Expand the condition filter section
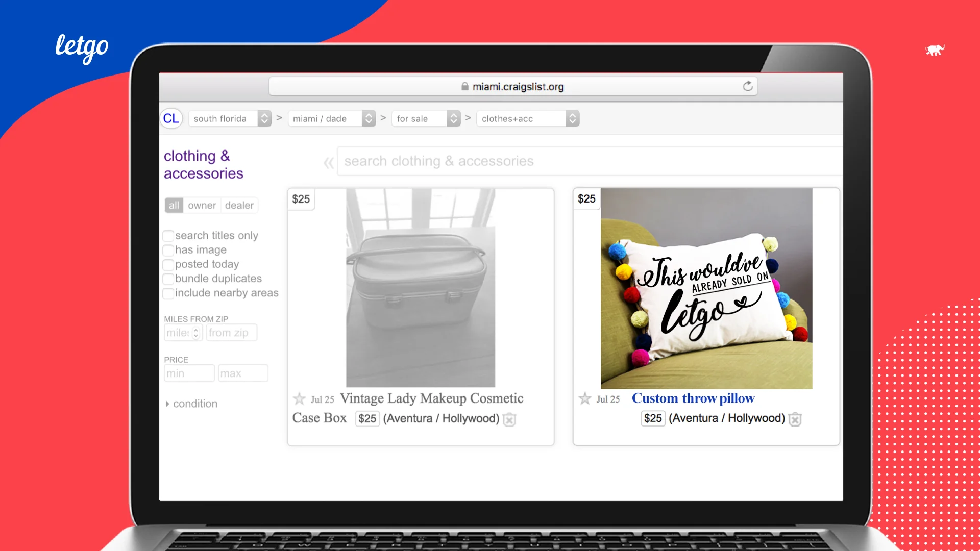 pyautogui.click(x=191, y=404)
